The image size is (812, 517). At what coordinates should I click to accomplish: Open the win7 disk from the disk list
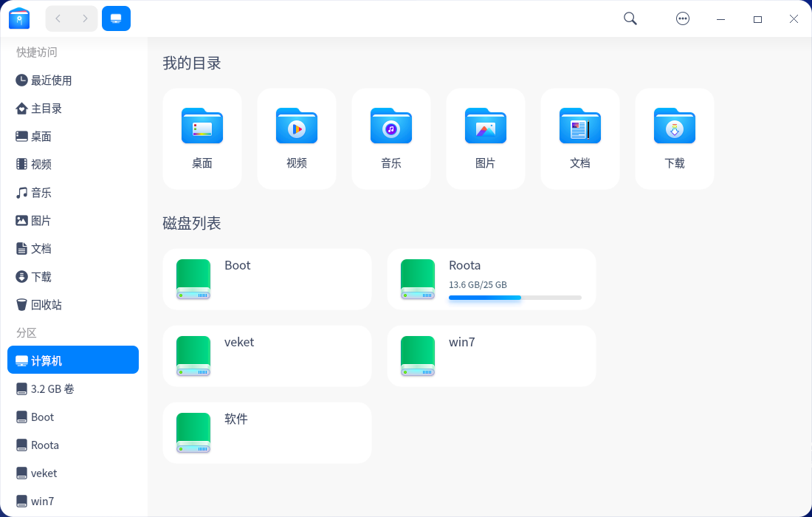coord(491,355)
